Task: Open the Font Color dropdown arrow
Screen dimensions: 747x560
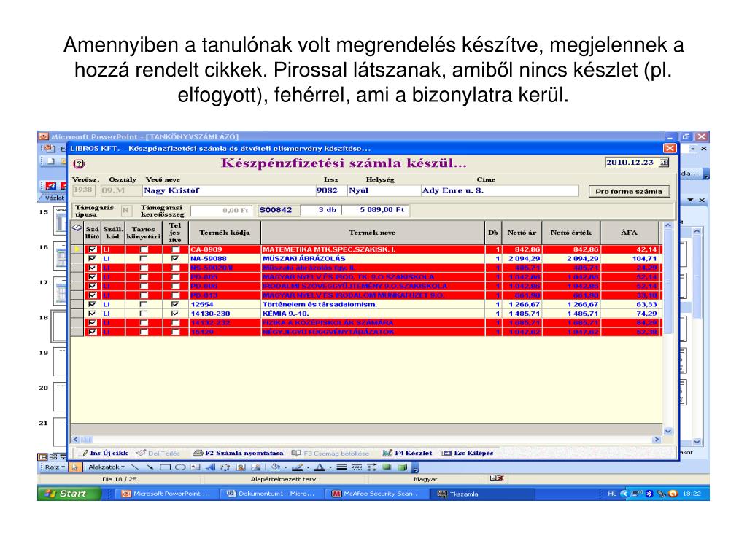Action: point(330,467)
